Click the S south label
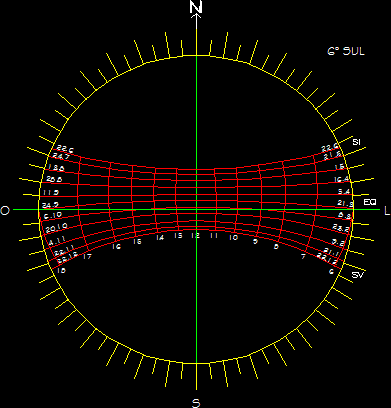 pos(196,403)
